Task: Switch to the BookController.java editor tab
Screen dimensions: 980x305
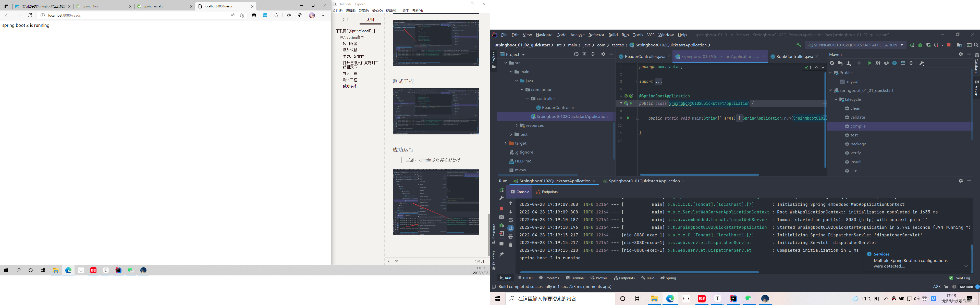Action: coord(794,57)
